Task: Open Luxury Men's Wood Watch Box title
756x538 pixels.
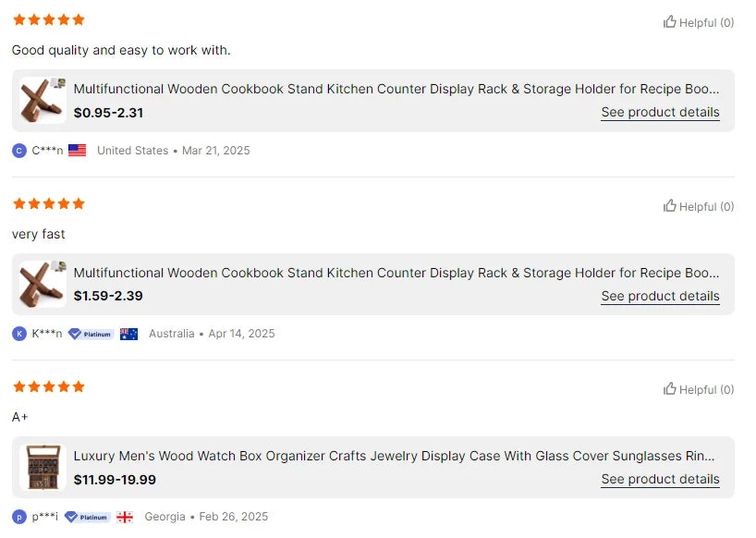Action: click(395, 456)
